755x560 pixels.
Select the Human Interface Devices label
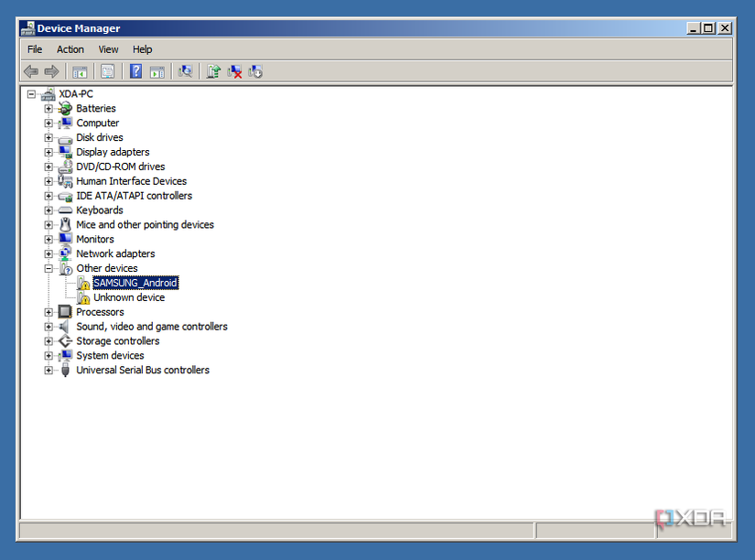pos(132,181)
